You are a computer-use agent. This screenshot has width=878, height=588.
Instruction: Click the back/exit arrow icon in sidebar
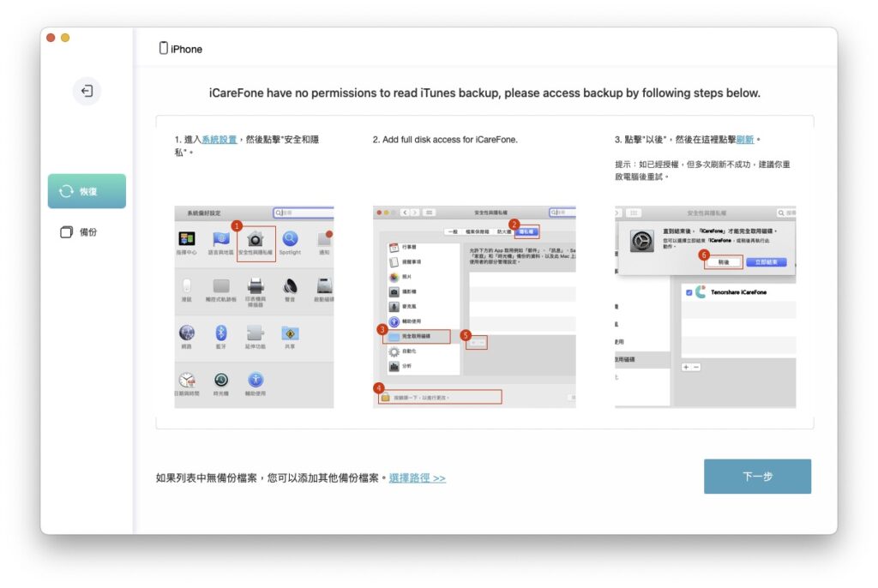(87, 91)
